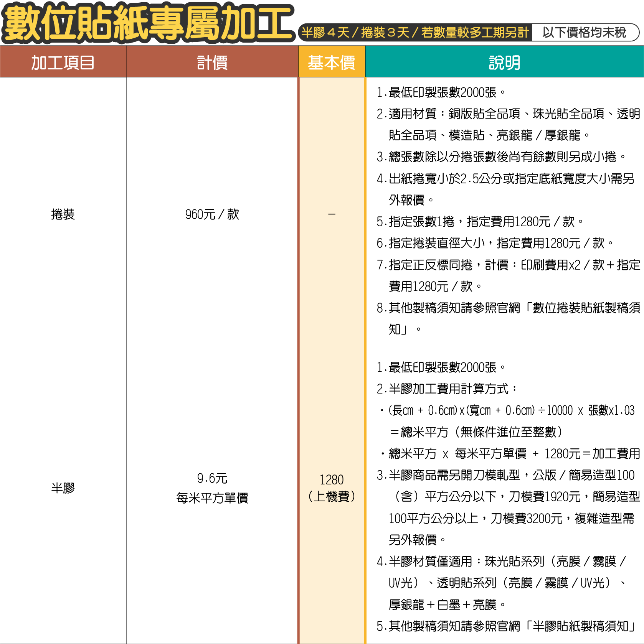
Task: Click the 半膠 row label cell
Action: [63, 488]
